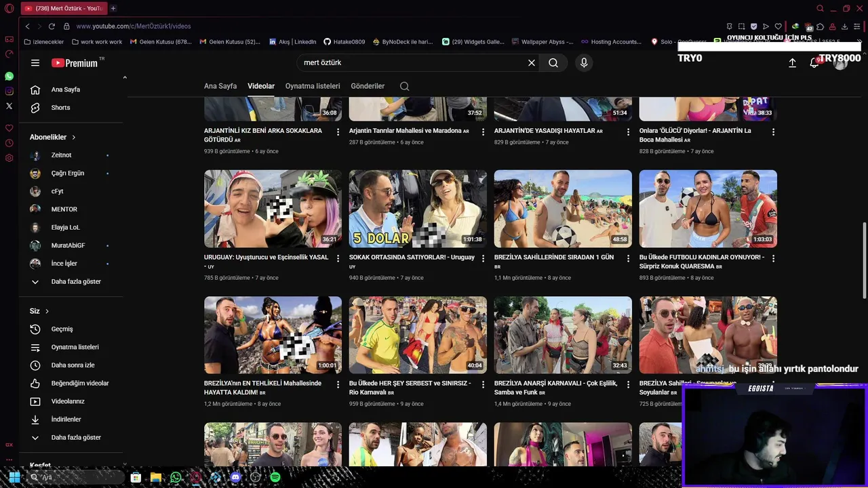This screenshot has width=868, height=488.
Task: Open the YouTube hamburger guide menu
Action: (x=35, y=63)
